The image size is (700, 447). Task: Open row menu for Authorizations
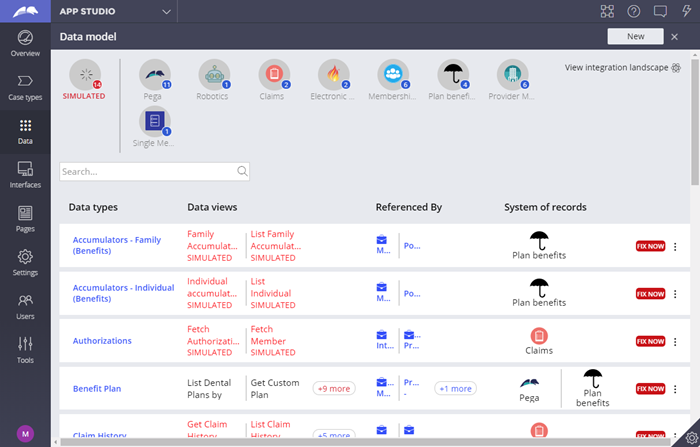(x=675, y=342)
